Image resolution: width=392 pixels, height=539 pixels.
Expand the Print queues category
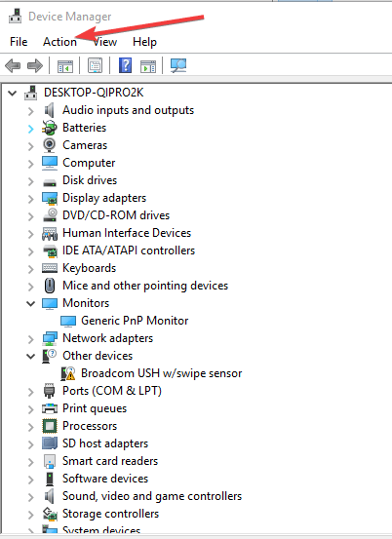(x=30, y=409)
